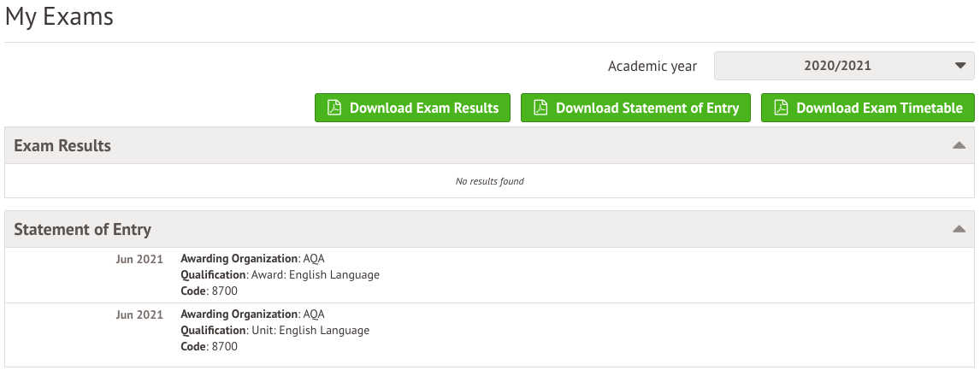This screenshot has width=980, height=376.
Task: Open the Academic year dropdown arrow
Action: point(959,66)
